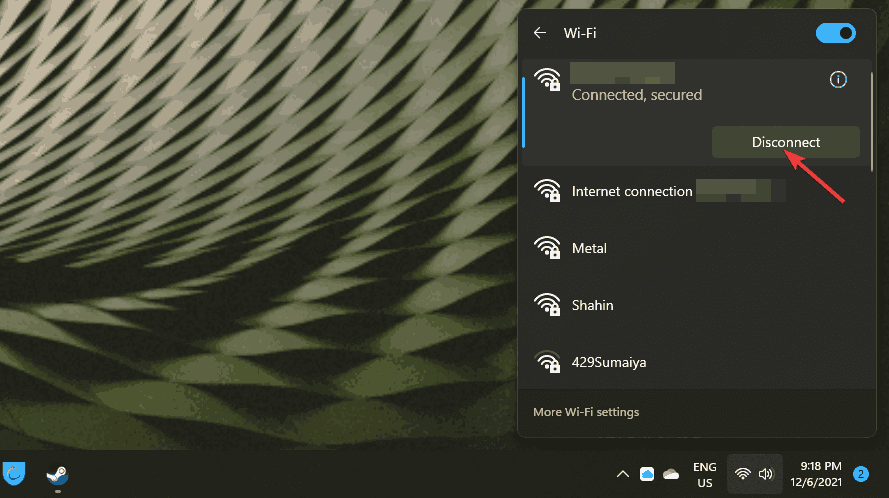
Task: Open the blue cloud app tray icon
Action: click(647, 474)
